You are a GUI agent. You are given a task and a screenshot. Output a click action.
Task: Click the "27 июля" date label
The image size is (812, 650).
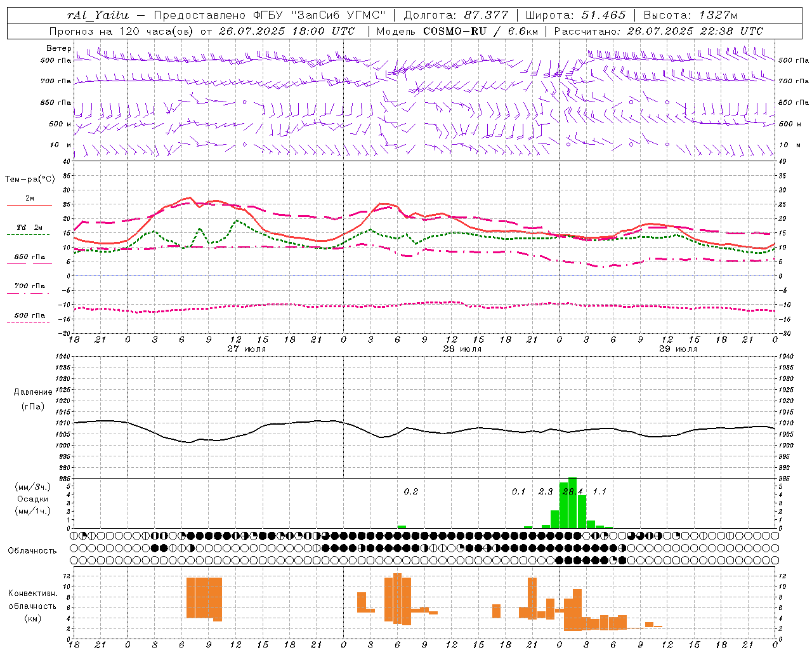click(x=247, y=348)
